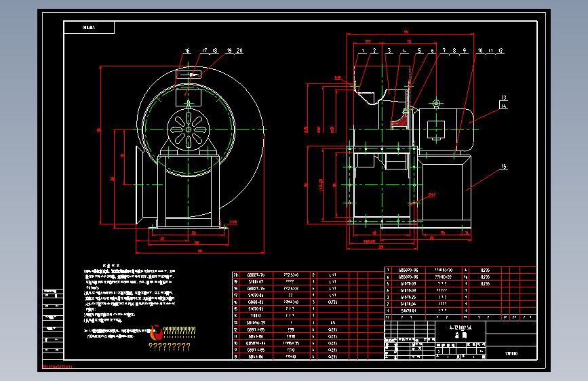The height and width of the screenshot is (381, 588).
Task: Select callout number 12 above the motor
Action: pos(501,50)
